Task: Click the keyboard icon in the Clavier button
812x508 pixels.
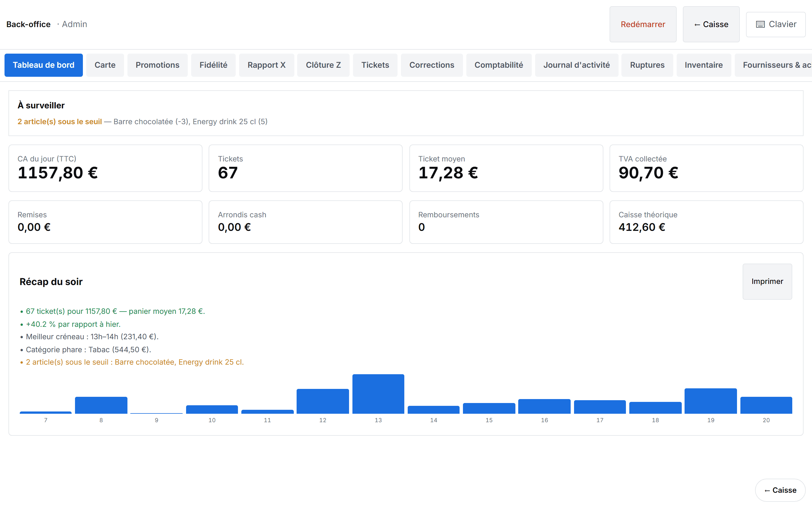Action: (x=760, y=24)
